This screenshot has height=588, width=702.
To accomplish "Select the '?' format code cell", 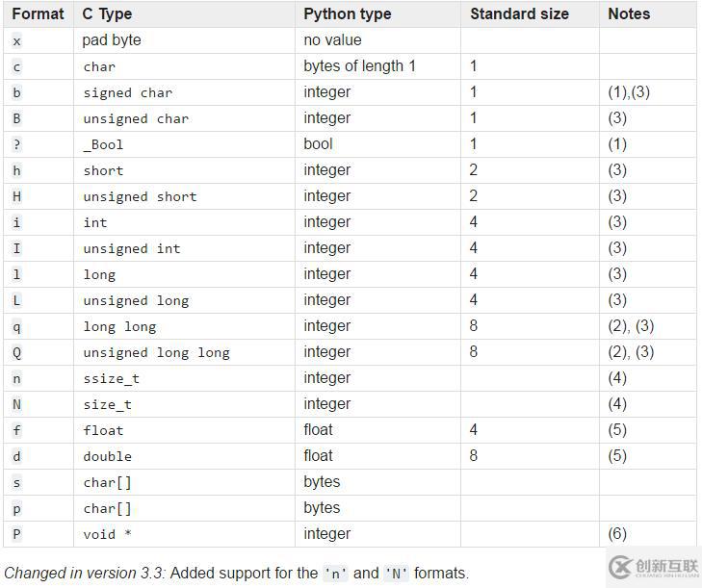I will pyautogui.click(x=16, y=144).
